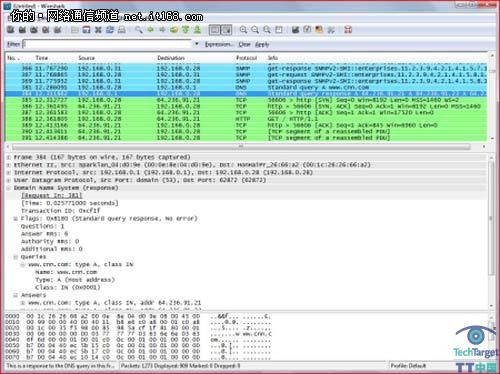Click Profile: Default in status bar
Screen dimensions: 500x374
(408, 366)
